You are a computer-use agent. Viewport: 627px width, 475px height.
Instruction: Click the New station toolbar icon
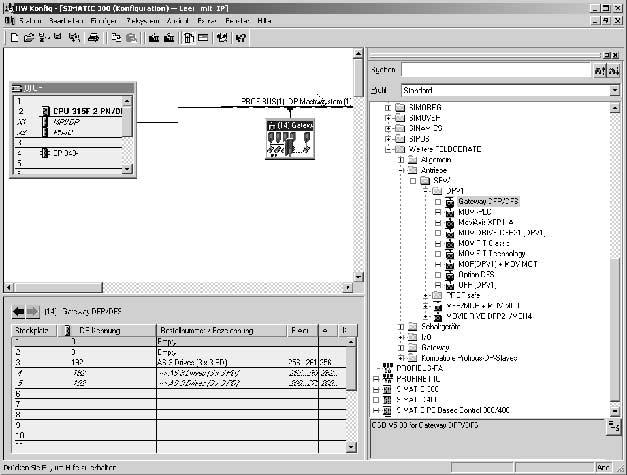coord(14,38)
